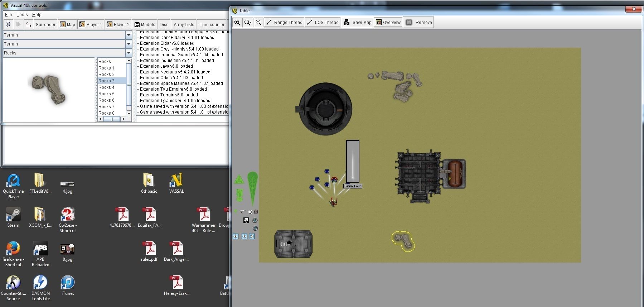The image size is (644, 307).
Task: Click the undo last move icon in Vassal controls
Action: [8, 24]
